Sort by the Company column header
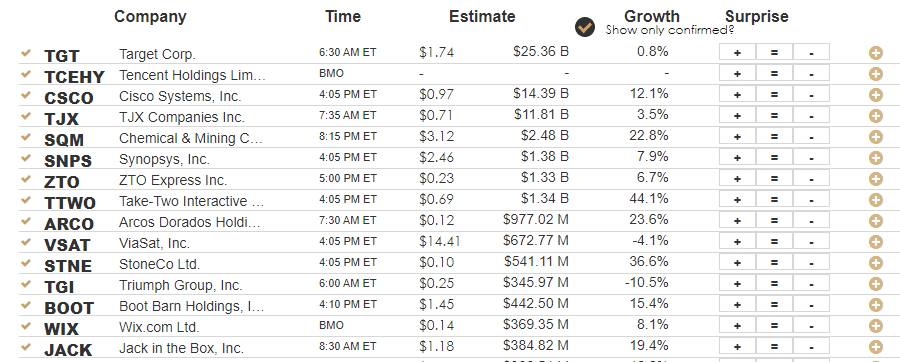900x362 pixels. click(150, 17)
